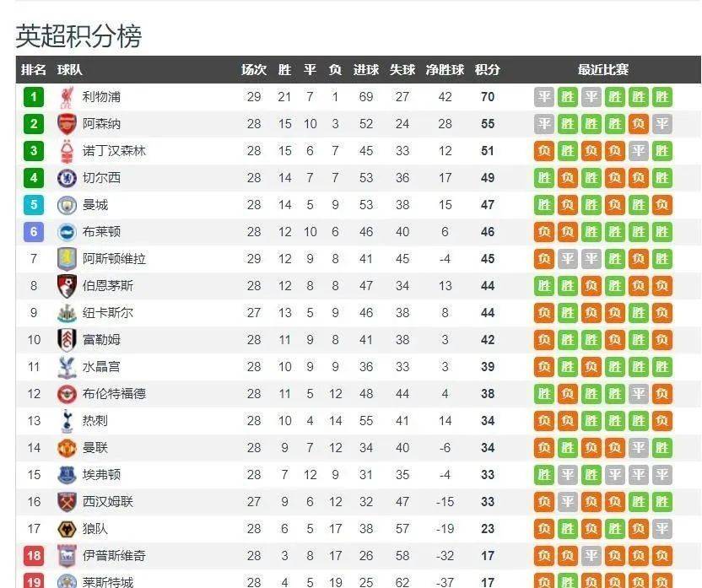
Task: Click the Tottenham cockerel crest icon
Action: click(x=67, y=421)
